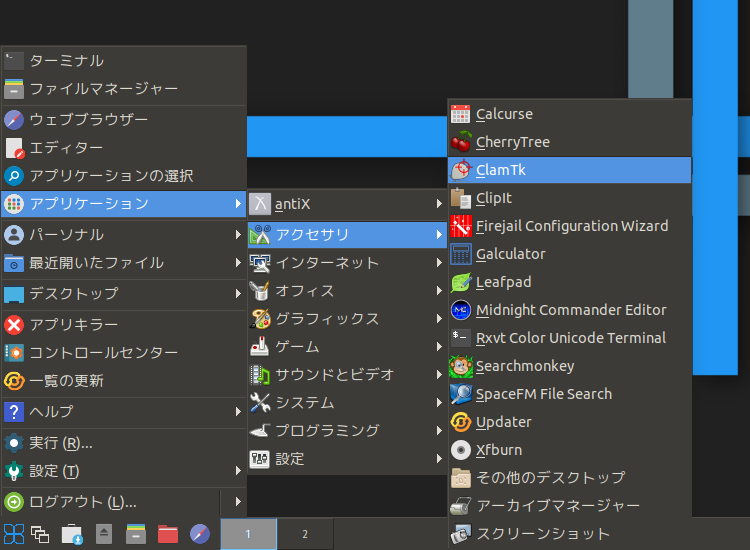Expand the オフィス submenu arrow

(439, 291)
